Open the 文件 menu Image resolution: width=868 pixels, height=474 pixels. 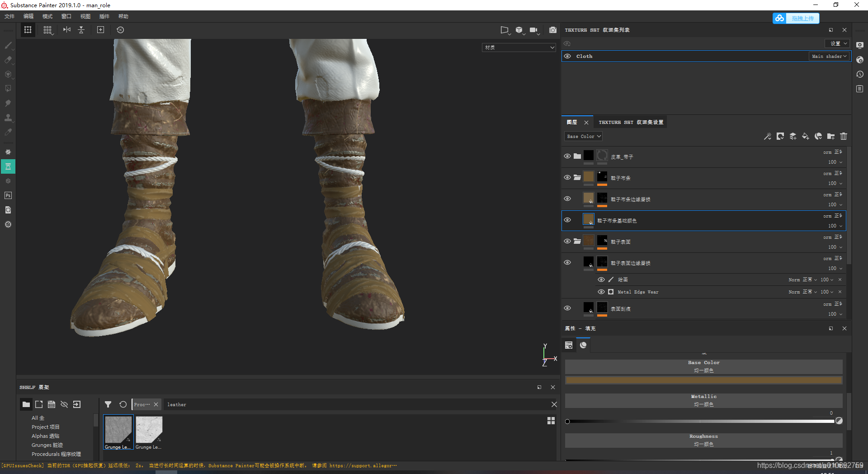pyautogui.click(x=9, y=16)
